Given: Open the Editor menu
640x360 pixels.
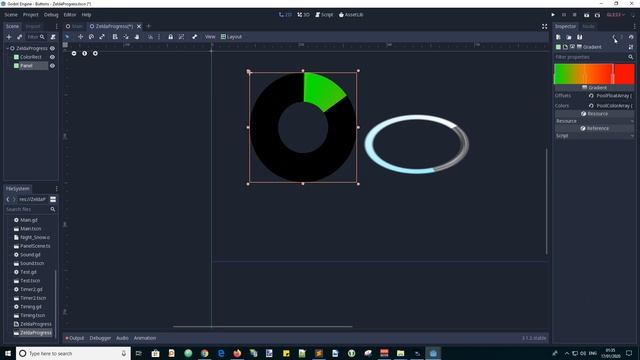Looking at the screenshot, I should click(70, 15).
